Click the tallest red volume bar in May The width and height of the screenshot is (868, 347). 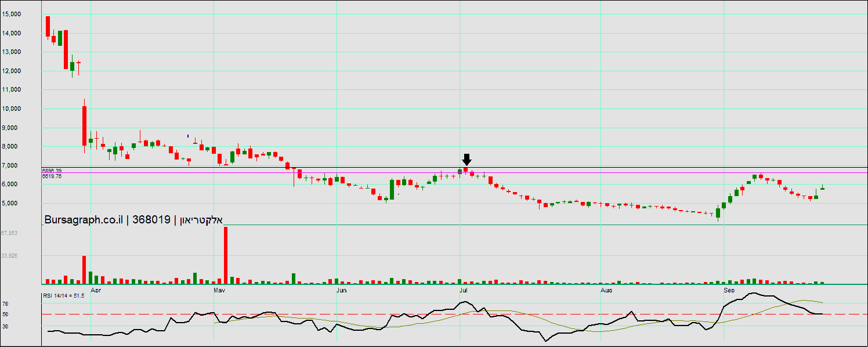pos(225,254)
